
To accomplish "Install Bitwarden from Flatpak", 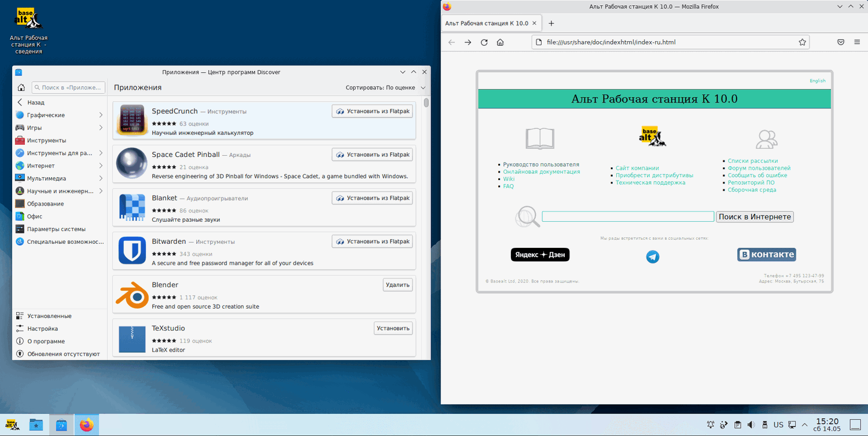I will tap(372, 241).
